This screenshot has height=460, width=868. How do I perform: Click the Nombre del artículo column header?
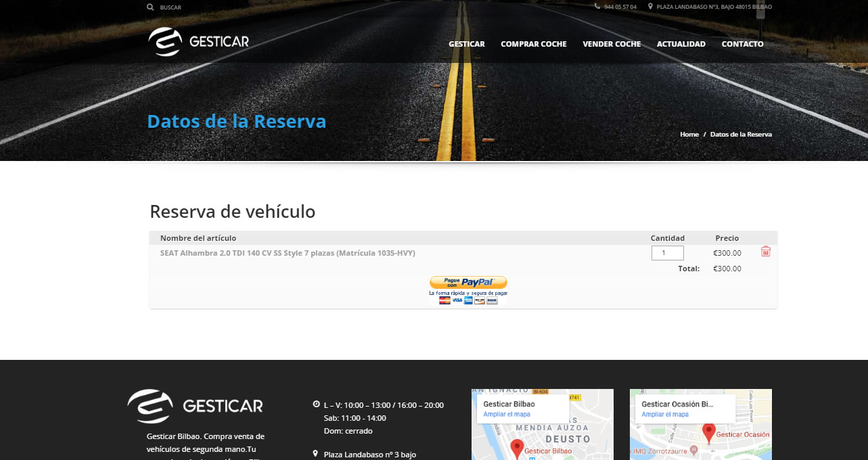pyautogui.click(x=198, y=238)
